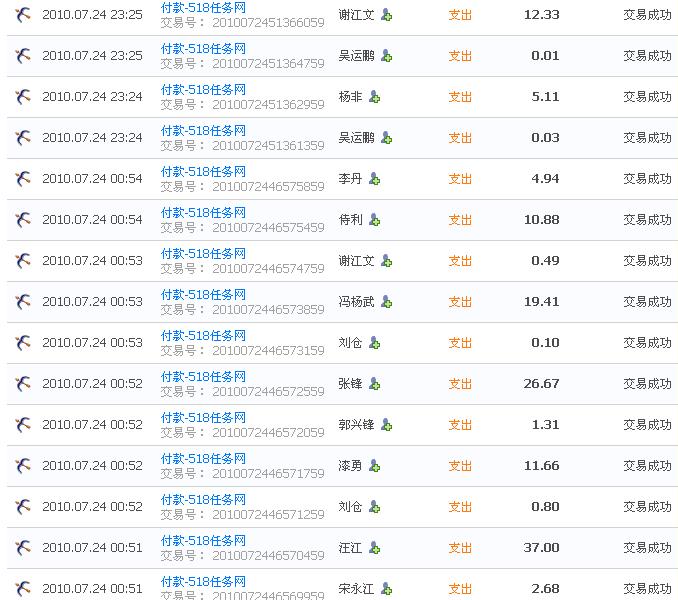Open 付款-518任务网 link for the 12.33 payment

click(203, 8)
